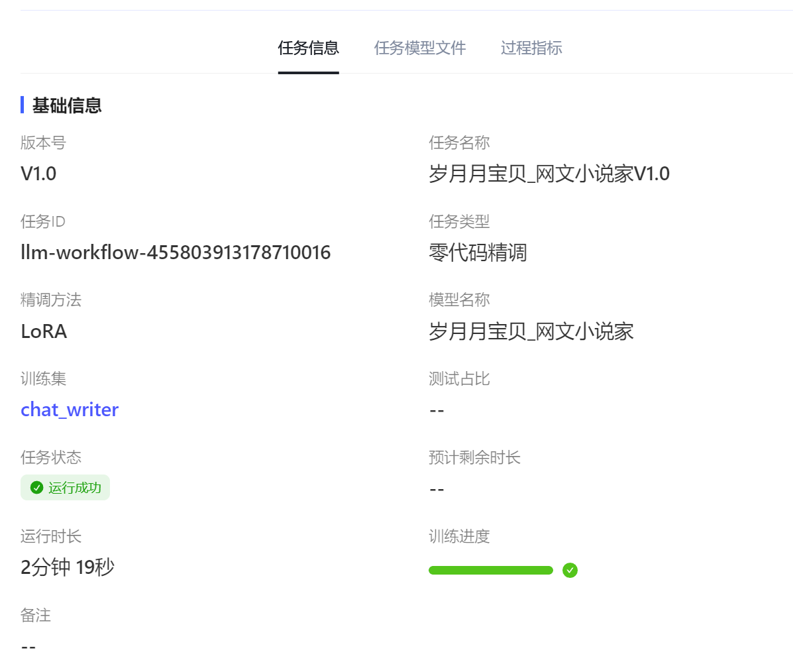Click the task name 岁月月宝贝_网文小说家V1.0

click(x=549, y=174)
